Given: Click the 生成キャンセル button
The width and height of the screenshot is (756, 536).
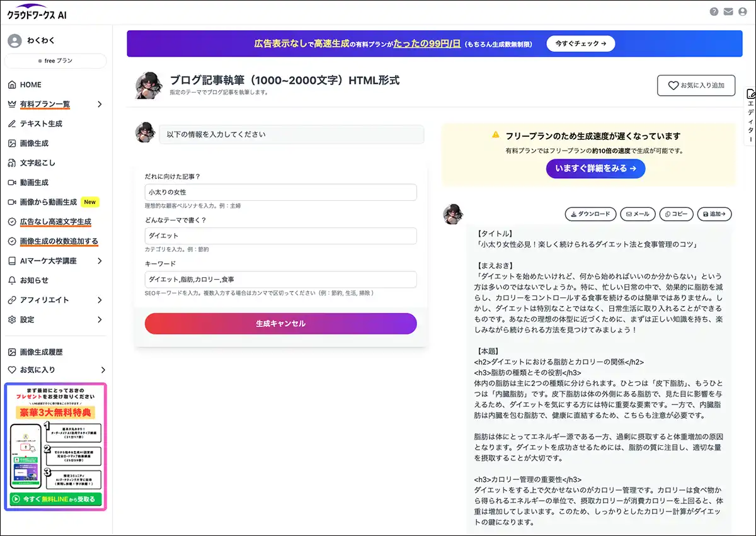Looking at the screenshot, I should click(x=281, y=323).
